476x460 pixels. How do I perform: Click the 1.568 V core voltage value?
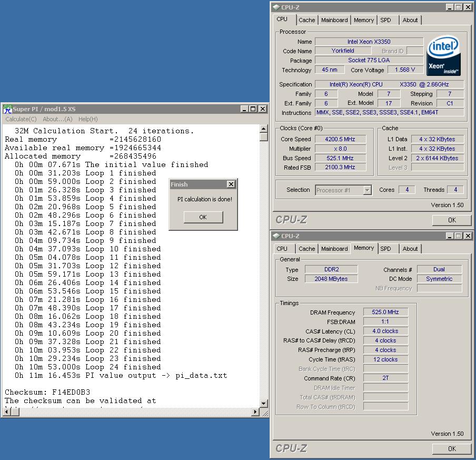[405, 70]
